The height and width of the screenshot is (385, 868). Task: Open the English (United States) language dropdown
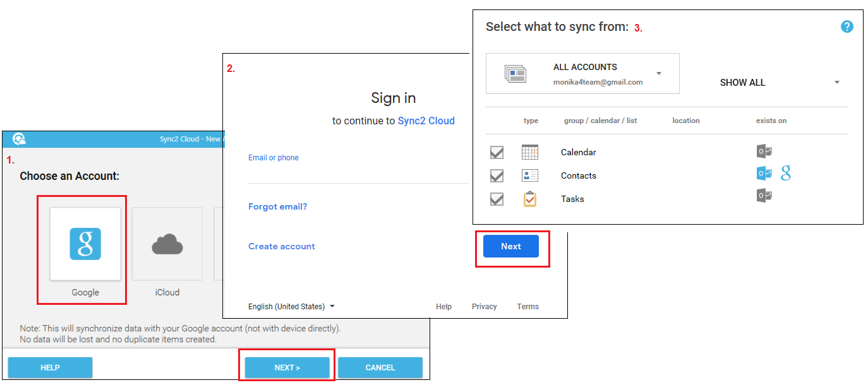point(291,307)
